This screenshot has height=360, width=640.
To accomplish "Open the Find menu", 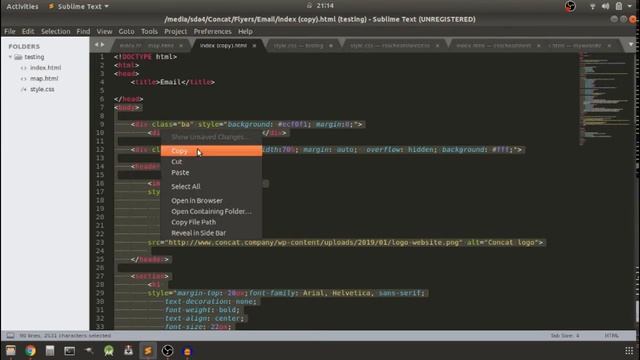I will 83,31.
